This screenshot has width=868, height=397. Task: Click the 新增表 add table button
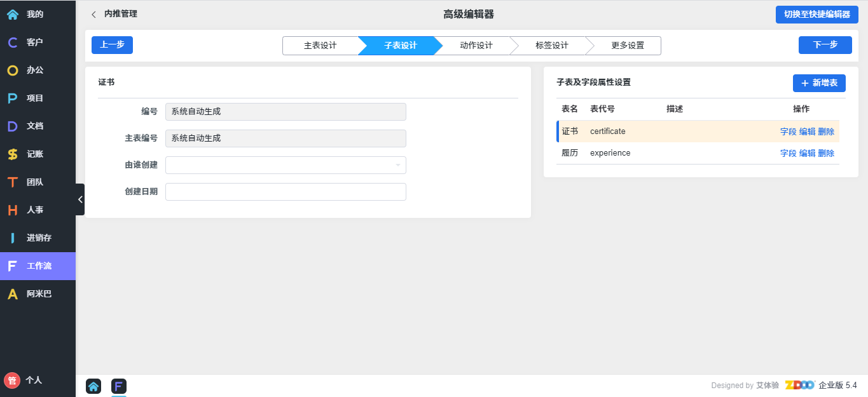(819, 83)
